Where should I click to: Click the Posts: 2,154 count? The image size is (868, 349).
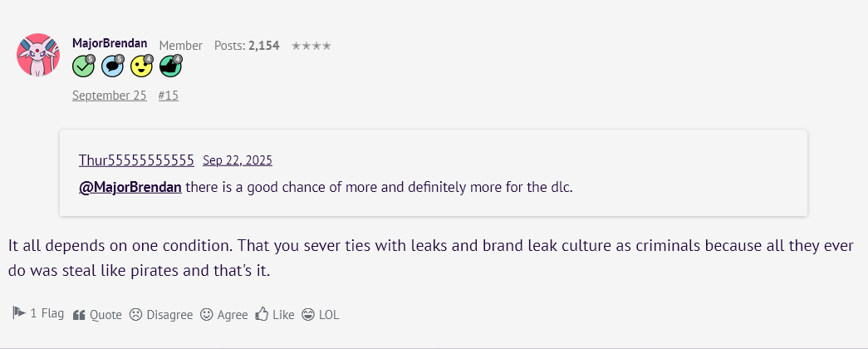pos(247,46)
